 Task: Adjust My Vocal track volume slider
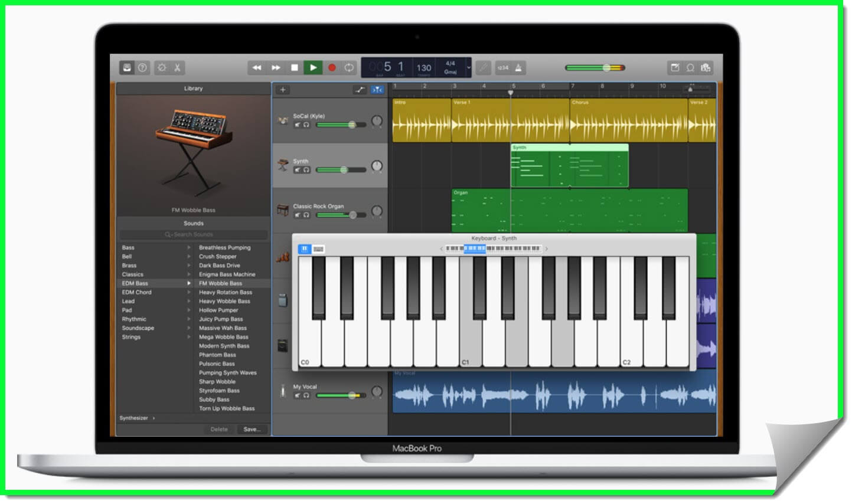click(x=341, y=395)
